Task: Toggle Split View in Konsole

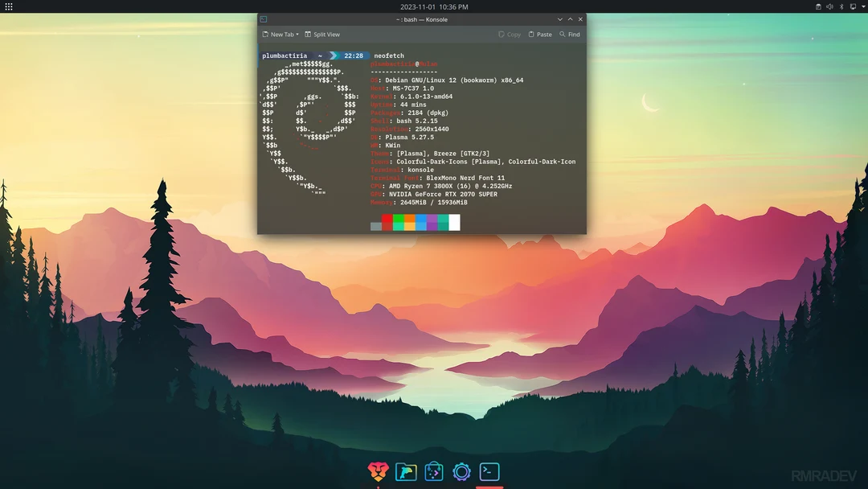Action: pos(321,34)
